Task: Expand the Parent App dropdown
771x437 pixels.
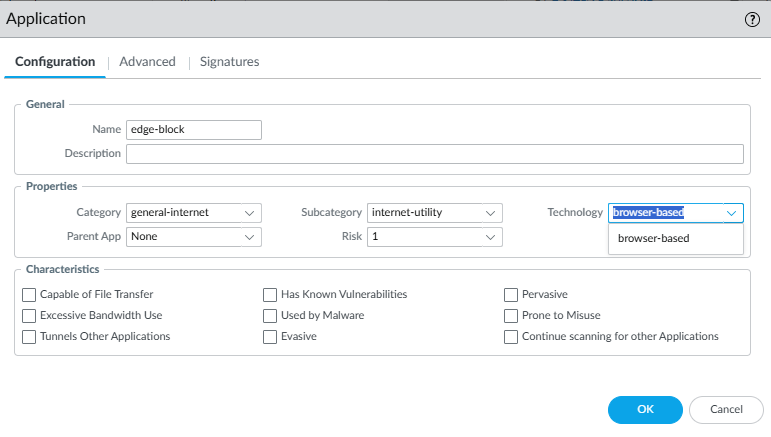Action: pyautogui.click(x=193, y=237)
